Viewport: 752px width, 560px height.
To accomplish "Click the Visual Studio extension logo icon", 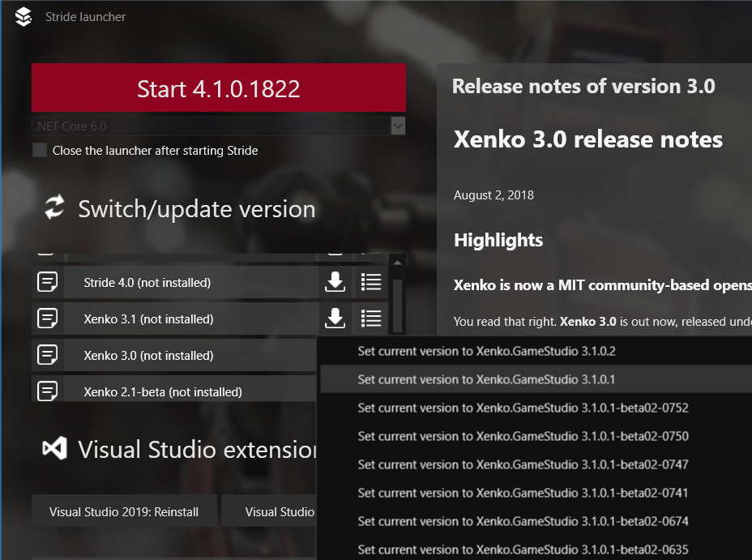I will (54, 448).
